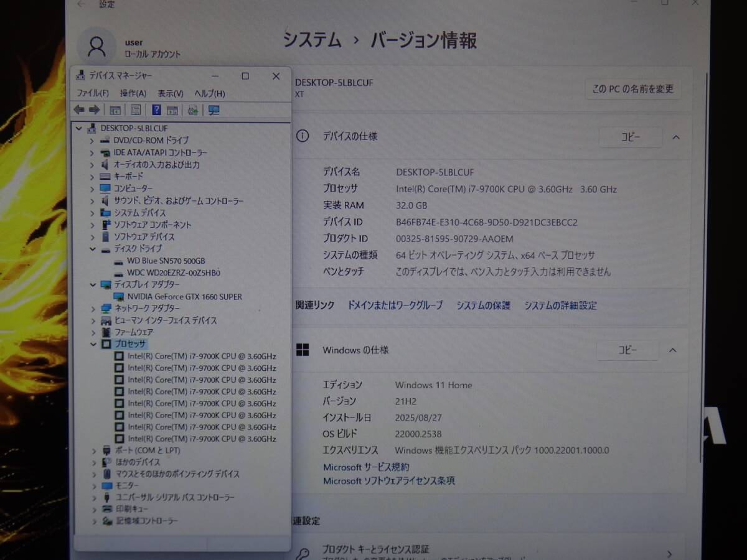Screen dimensions: 747x560
Task: Select ほかのデバイス tree item
Action: point(138,462)
